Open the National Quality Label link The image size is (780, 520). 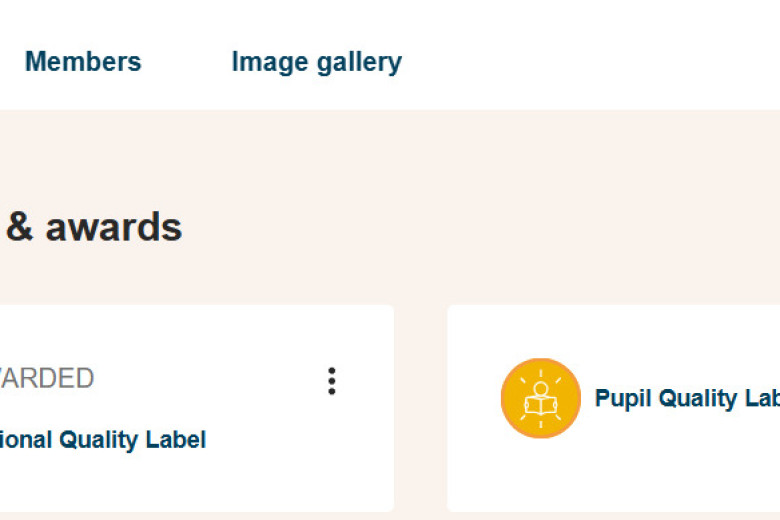click(x=103, y=440)
